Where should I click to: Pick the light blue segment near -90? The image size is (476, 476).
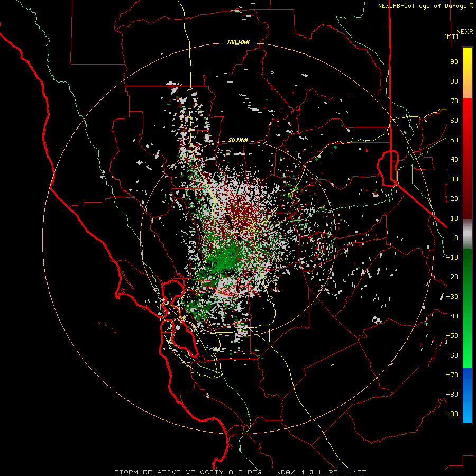point(467,414)
